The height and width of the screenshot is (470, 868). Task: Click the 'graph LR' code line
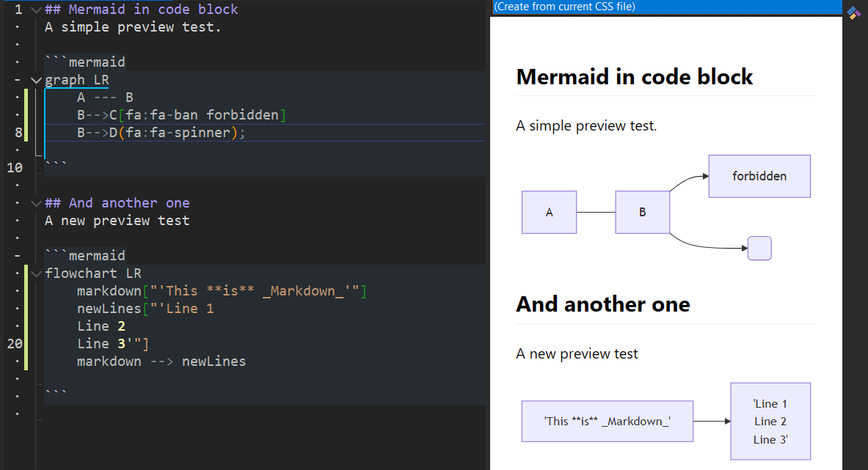click(x=77, y=80)
